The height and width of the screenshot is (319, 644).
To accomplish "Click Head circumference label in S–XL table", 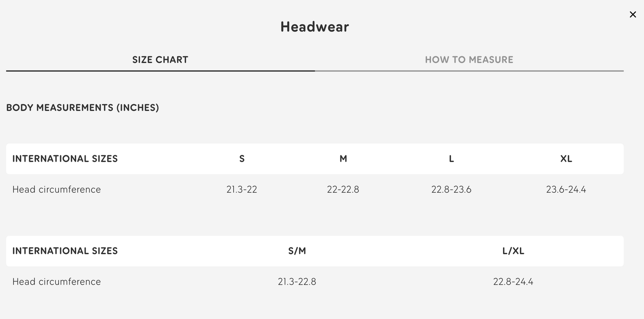I will point(57,189).
